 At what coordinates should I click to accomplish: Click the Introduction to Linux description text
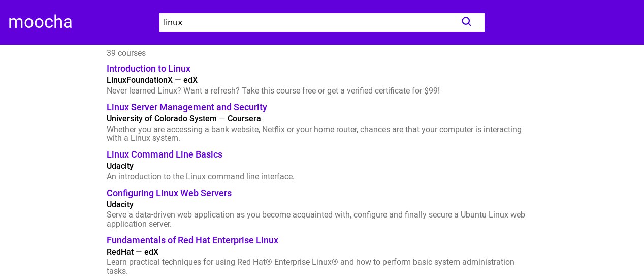pos(273,91)
